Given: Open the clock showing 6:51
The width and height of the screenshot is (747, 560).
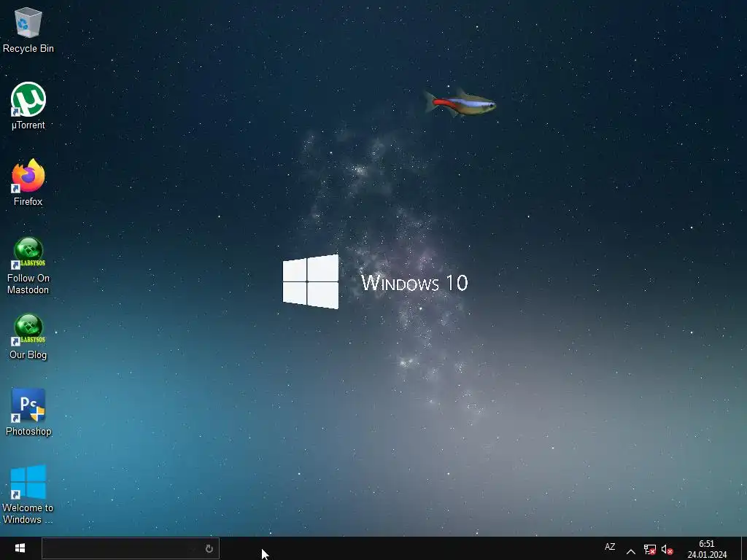Looking at the screenshot, I should (x=707, y=549).
